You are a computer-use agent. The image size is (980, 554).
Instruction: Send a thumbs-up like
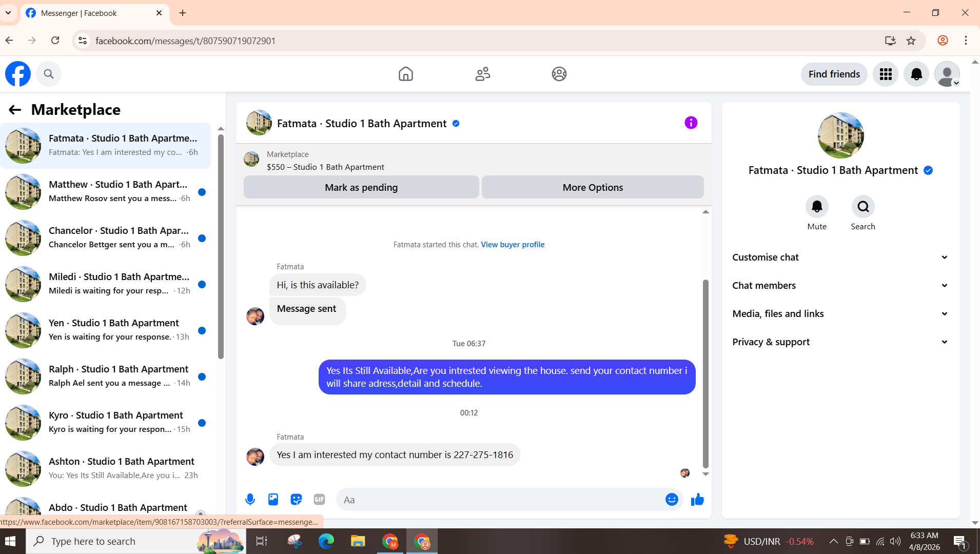click(x=697, y=499)
